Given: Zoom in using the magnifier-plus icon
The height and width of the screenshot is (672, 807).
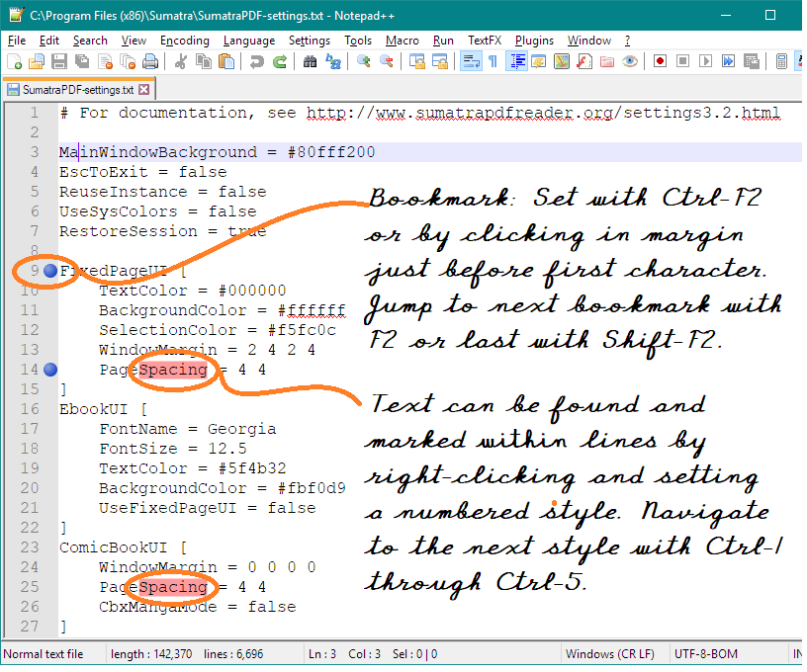Looking at the screenshot, I should [x=364, y=61].
